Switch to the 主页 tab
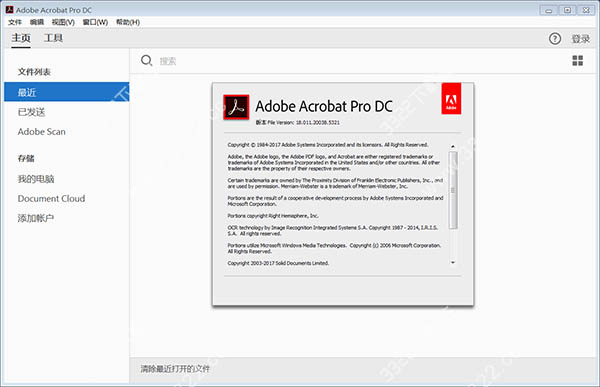Viewport: 600px width, 387px height. (21, 38)
